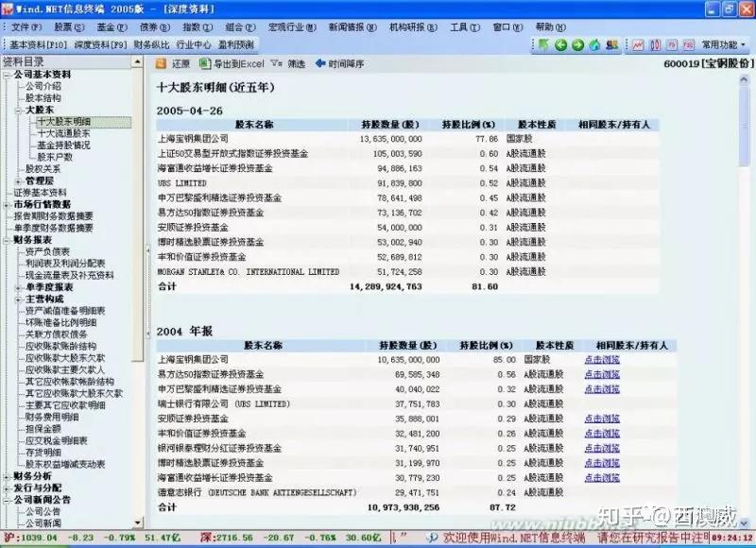Collapse the 公司基本资料 tree node
Image resolution: width=756 pixels, height=548 pixels.
pos(7,75)
